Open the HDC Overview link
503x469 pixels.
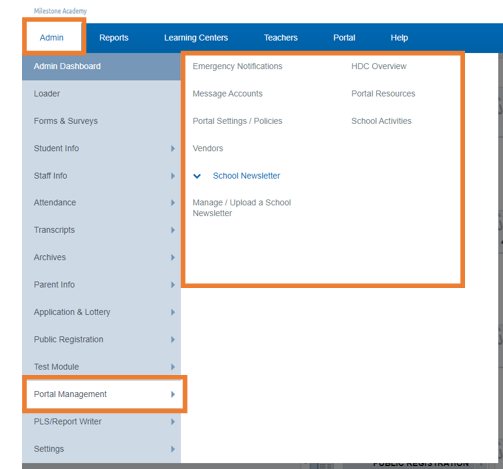(x=379, y=66)
